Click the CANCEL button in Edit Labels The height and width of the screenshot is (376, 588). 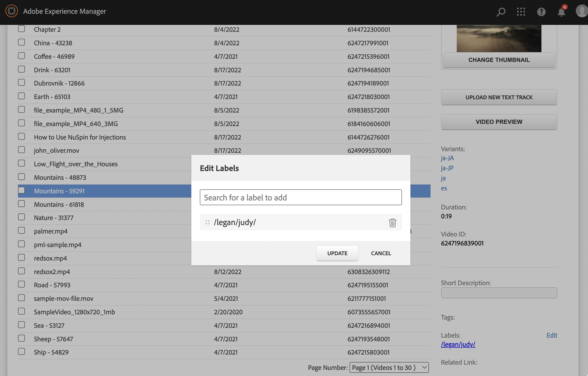(x=381, y=253)
